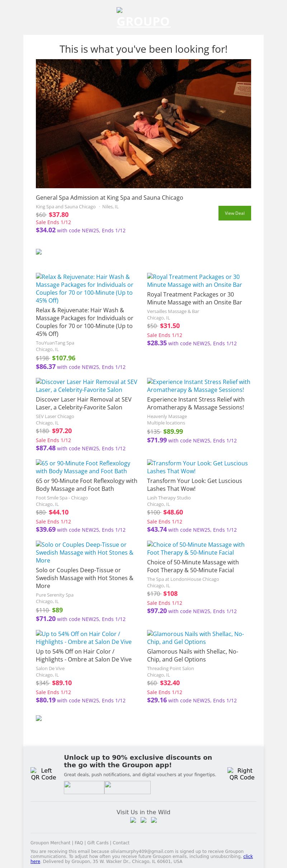
Task: Open the first social media icon
Action: [x=133, y=820]
